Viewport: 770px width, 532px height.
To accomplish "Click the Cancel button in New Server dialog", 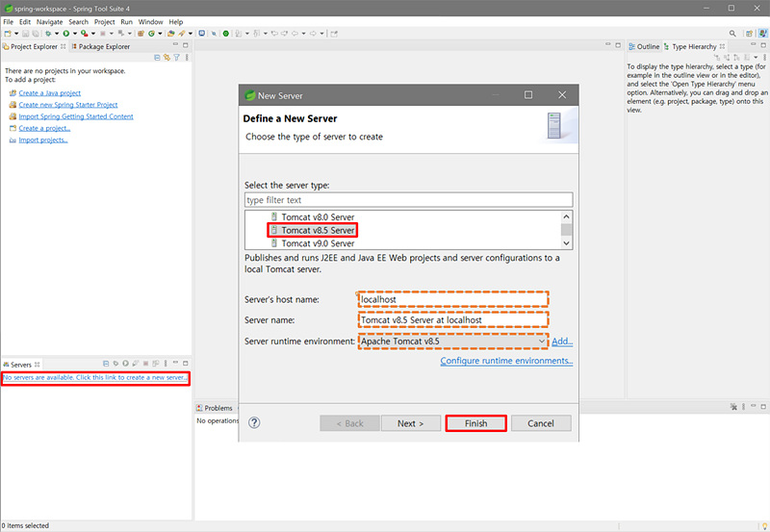I will (541, 423).
